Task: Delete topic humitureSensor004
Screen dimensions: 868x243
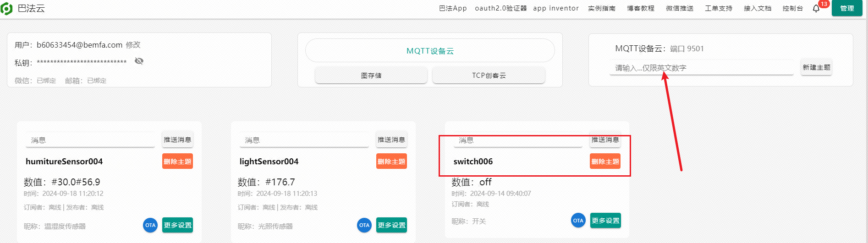Action: [x=177, y=161]
